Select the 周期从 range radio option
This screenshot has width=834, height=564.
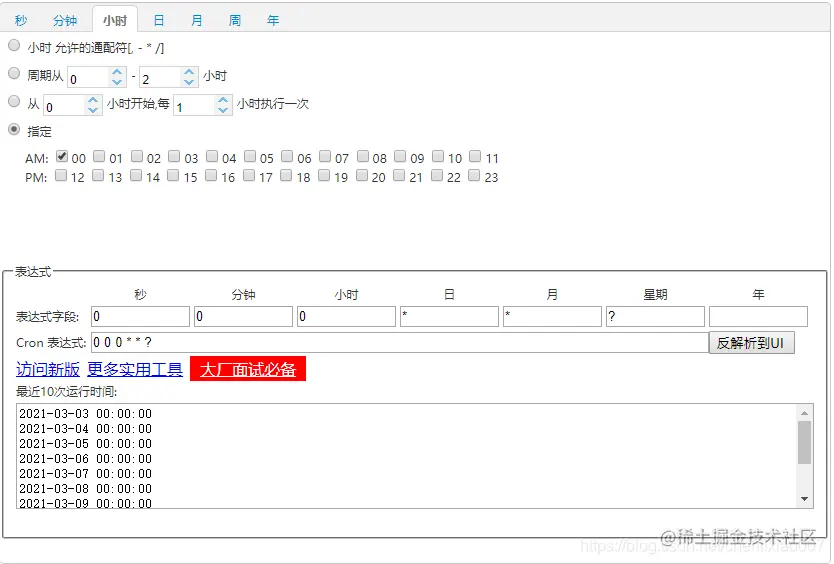click(x=14, y=73)
